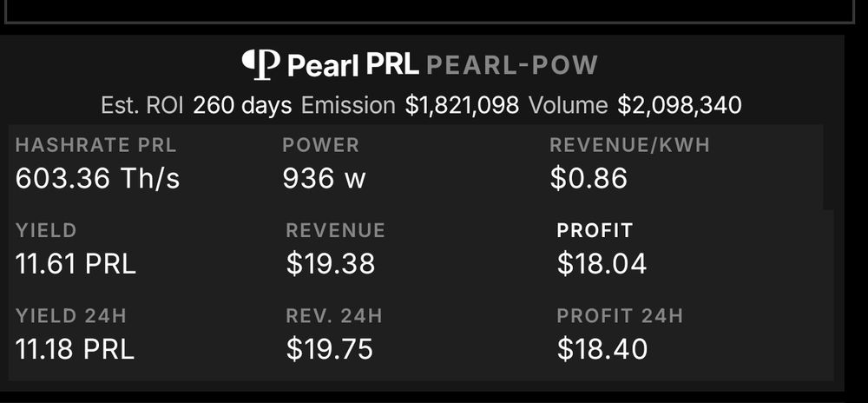Open the Pearl PRL coin title
This screenshot has width=868, height=403.
352,65
